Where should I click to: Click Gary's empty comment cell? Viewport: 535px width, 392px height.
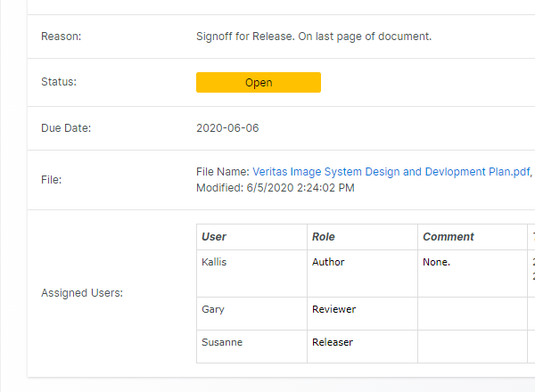[473, 314]
